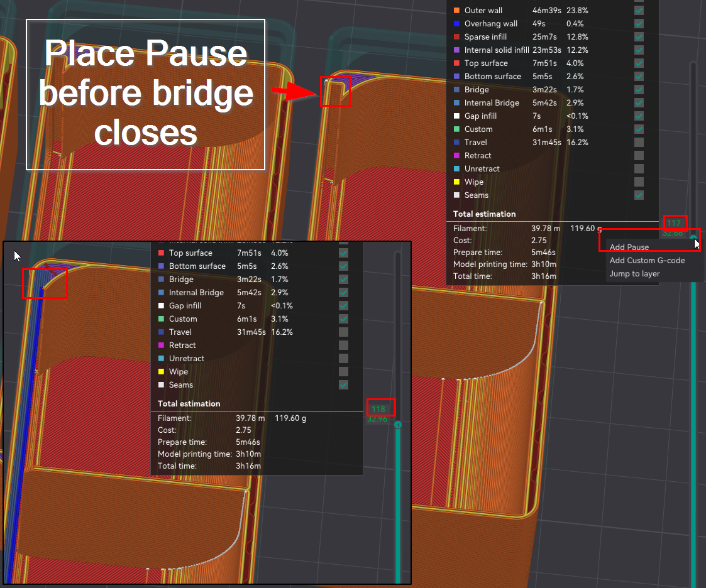Click layer number 118 in inset
The height and width of the screenshot is (588, 706).
point(378,409)
